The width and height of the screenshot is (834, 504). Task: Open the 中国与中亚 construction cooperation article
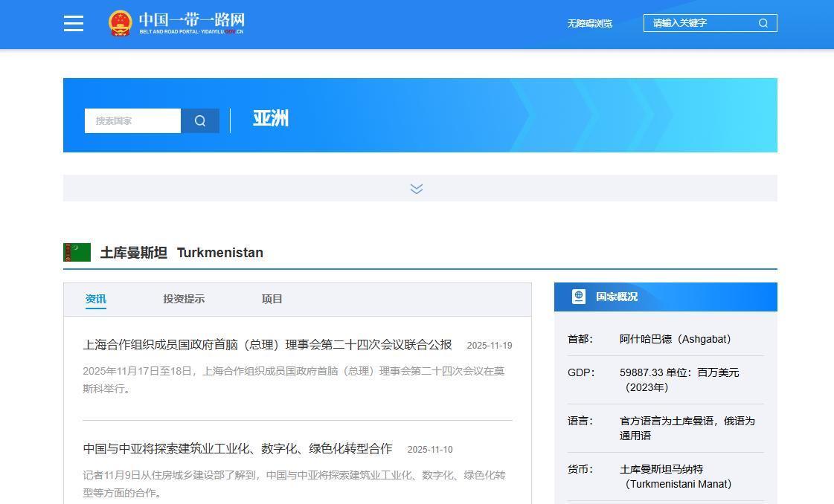click(x=237, y=449)
